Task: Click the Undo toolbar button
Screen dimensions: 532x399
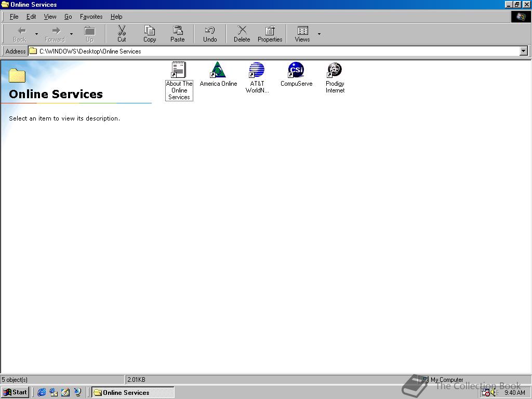Action: (x=210, y=34)
